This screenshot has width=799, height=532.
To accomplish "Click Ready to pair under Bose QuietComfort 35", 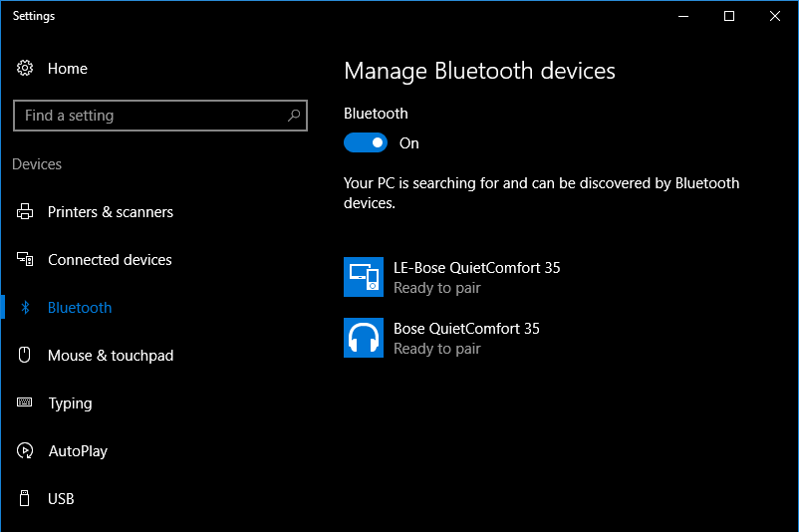I will (x=436, y=349).
